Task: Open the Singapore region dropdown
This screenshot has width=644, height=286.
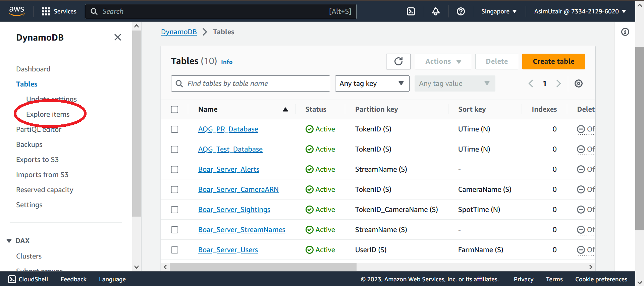Action: tap(499, 11)
